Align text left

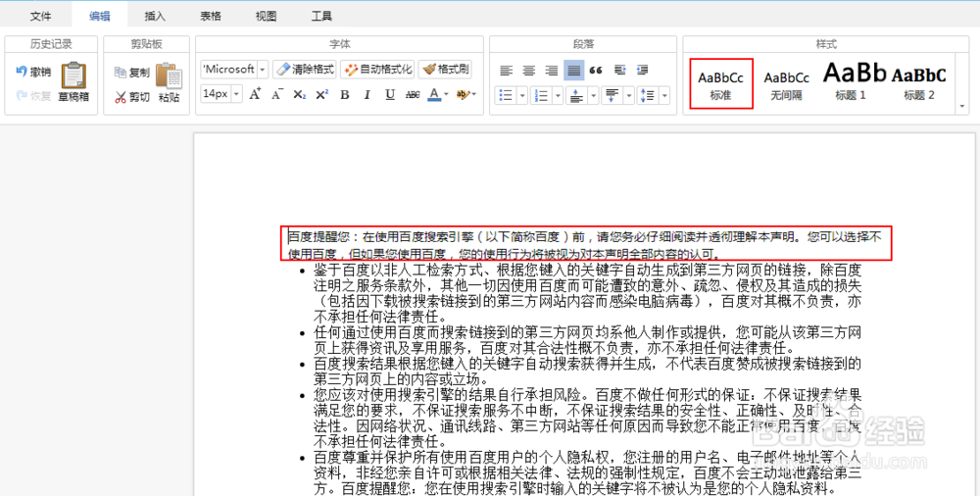507,70
